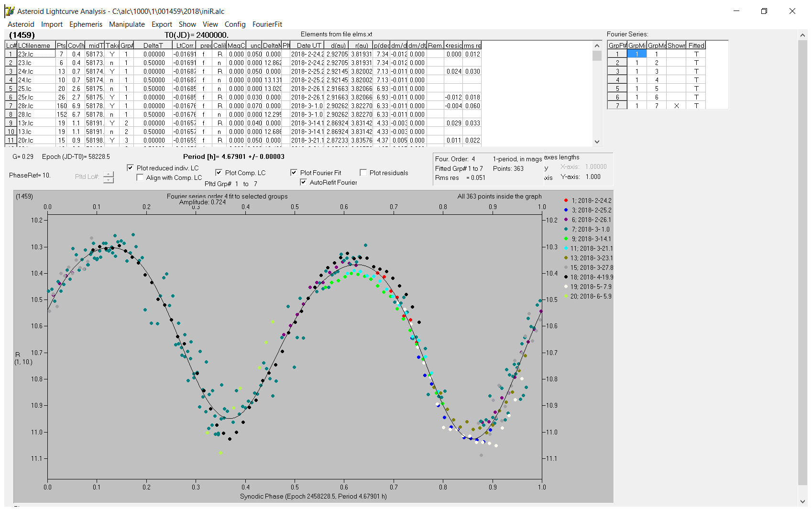
Task: Restore down the application window
Action: click(764, 11)
